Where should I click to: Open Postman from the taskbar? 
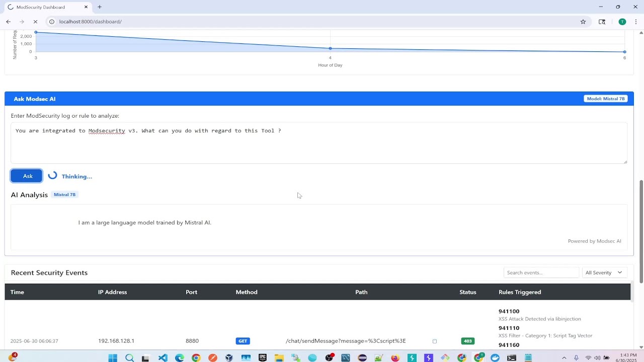coord(212,358)
